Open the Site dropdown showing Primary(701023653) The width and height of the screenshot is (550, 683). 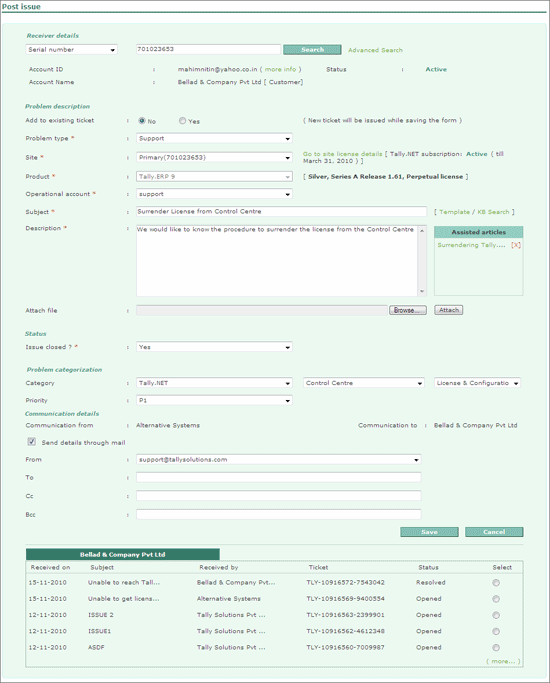pos(214,157)
